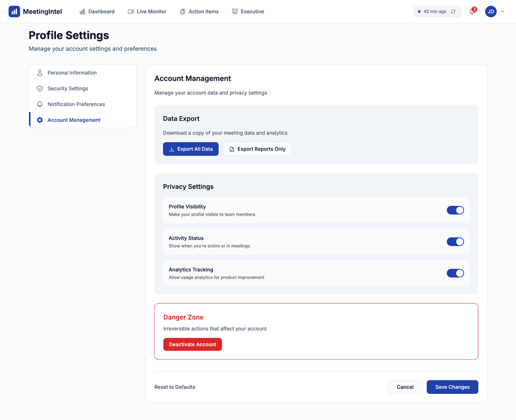Click the refresh sync icon
Screen dimensions: 516x420
(453, 11)
